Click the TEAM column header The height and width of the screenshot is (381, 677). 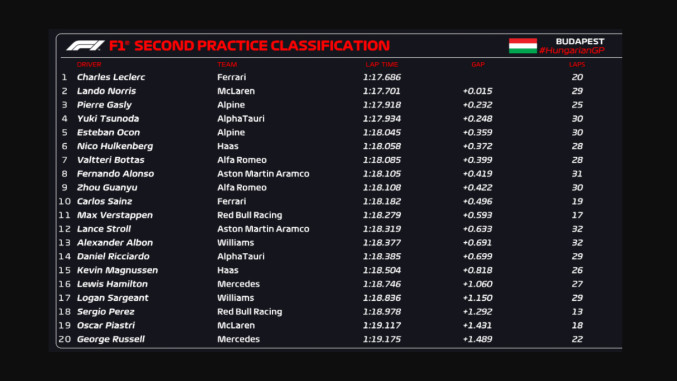[227, 64]
